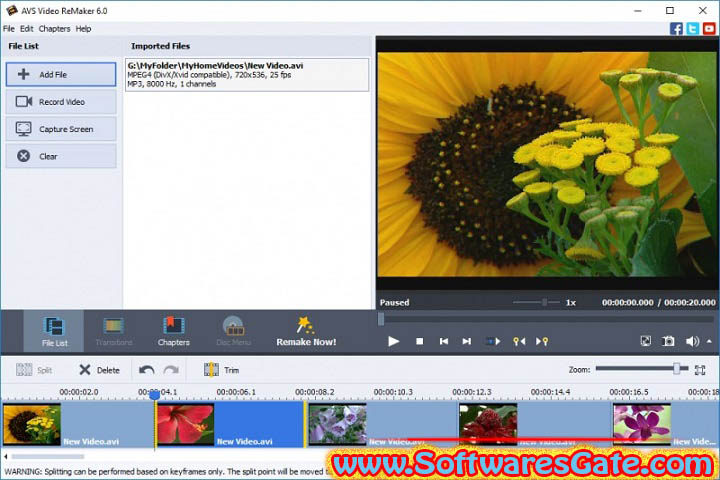Select the red hibiscus clip thumbnail

tap(186, 425)
